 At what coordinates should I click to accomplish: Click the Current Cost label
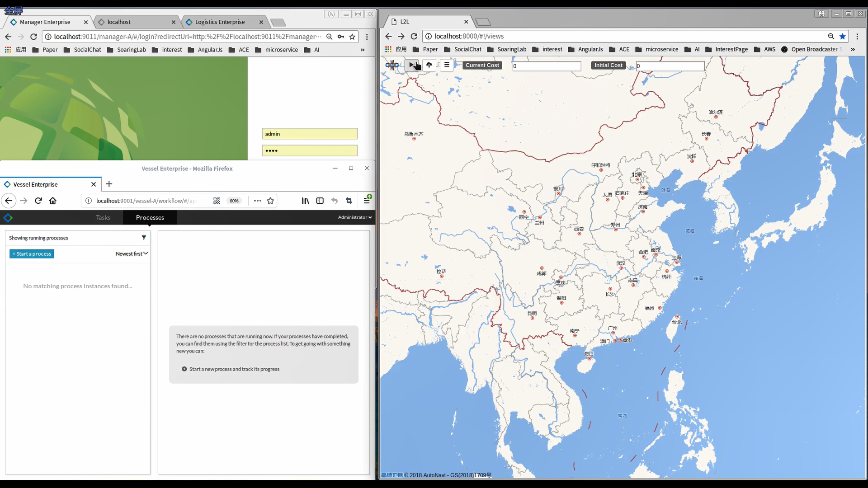click(x=482, y=66)
